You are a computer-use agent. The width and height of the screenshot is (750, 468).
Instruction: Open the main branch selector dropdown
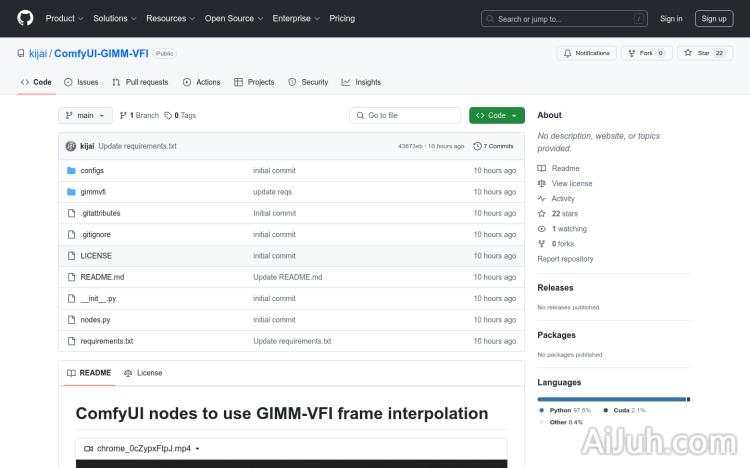[x=85, y=115]
